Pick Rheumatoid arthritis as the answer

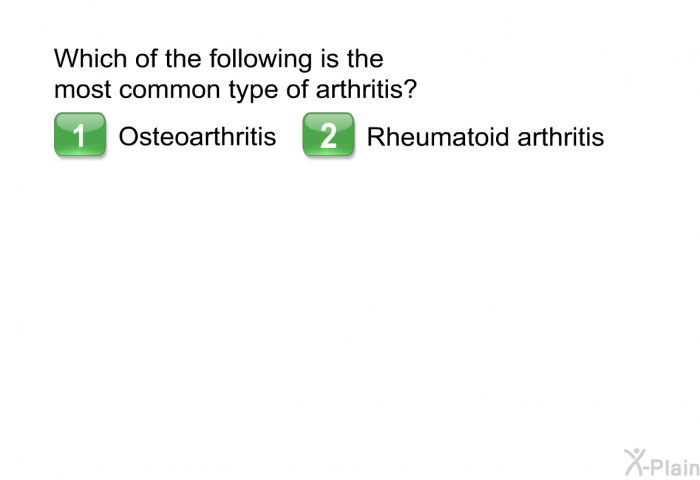click(x=485, y=136)
